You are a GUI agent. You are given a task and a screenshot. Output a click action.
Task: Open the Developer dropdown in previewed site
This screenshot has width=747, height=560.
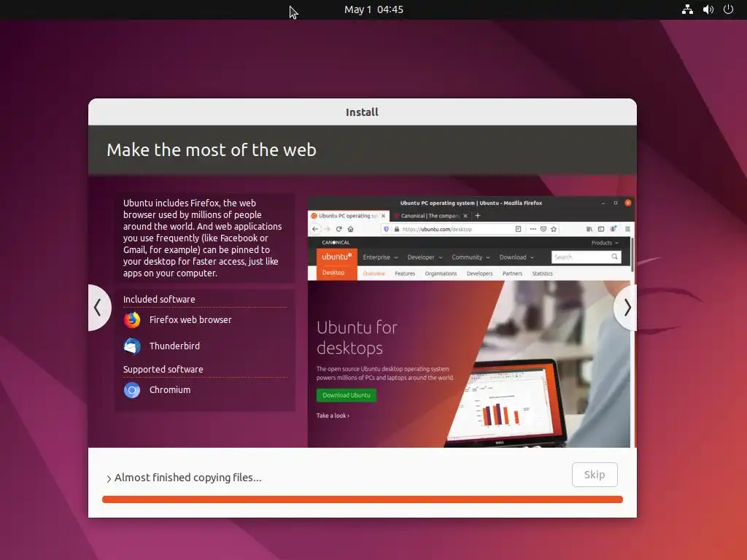tap(425, 257)
